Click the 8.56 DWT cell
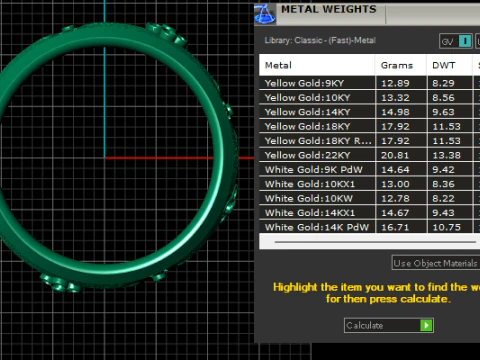The width and height of the screenshot is (480, 360). (449, 97)
